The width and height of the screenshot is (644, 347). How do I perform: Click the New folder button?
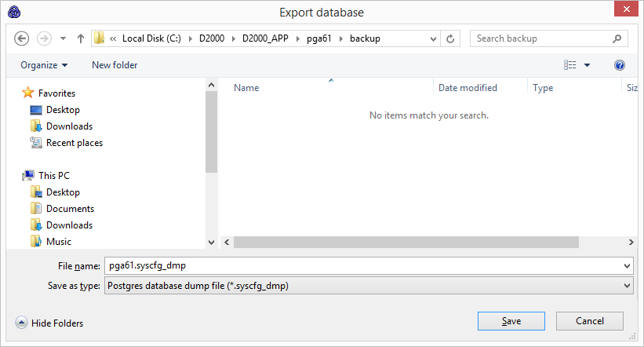tap(115, 65)
